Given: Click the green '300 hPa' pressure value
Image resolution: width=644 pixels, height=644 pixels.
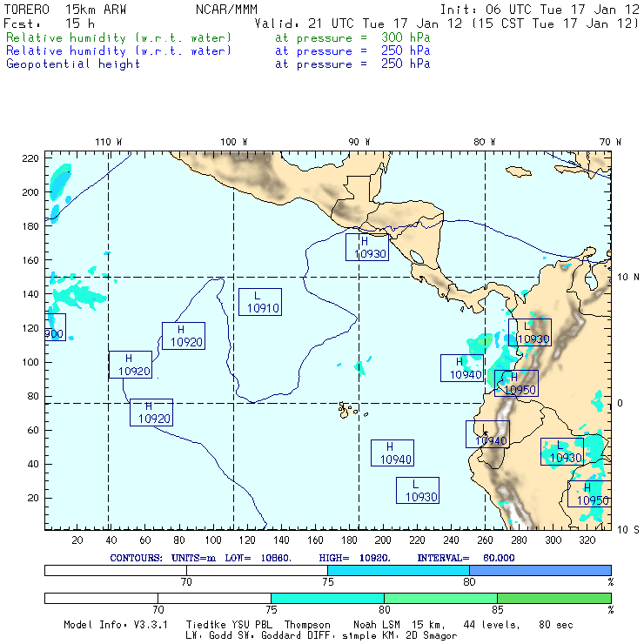Looking at the screenshot, I should click(406, 37).
